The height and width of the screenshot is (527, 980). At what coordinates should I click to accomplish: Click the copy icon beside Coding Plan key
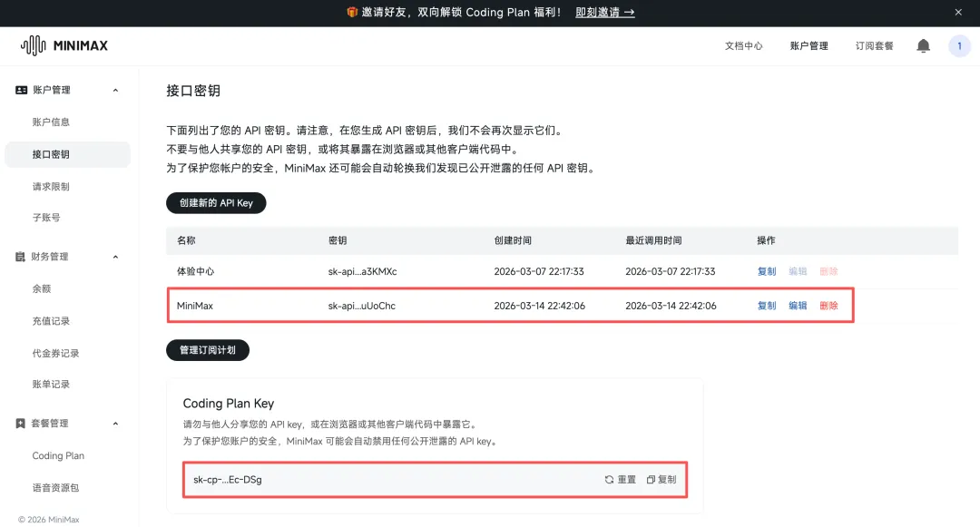click(x=651, y=480)
